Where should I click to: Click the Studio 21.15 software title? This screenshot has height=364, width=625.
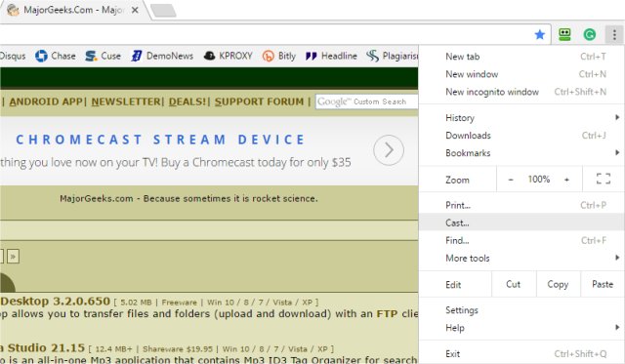point(43,348)
